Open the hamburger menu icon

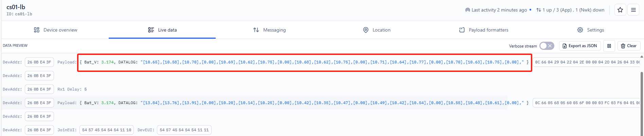(633, 10)
